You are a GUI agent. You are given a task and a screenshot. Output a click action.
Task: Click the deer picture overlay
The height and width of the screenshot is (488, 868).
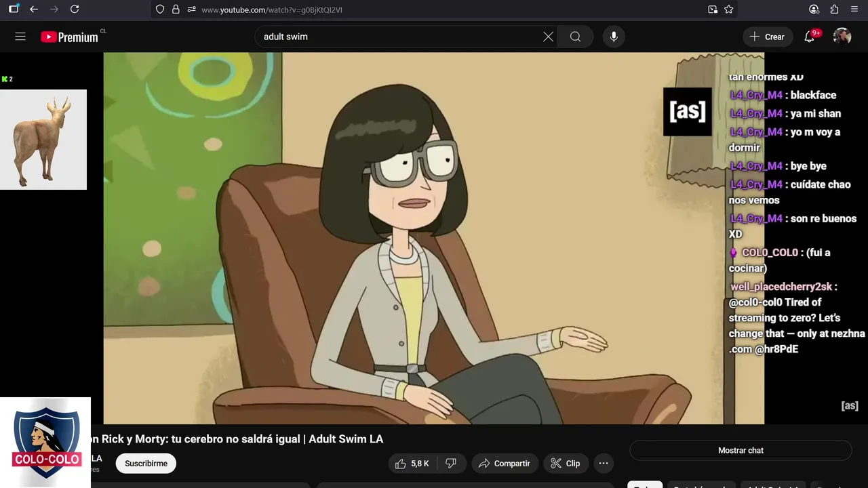[43, 140]
